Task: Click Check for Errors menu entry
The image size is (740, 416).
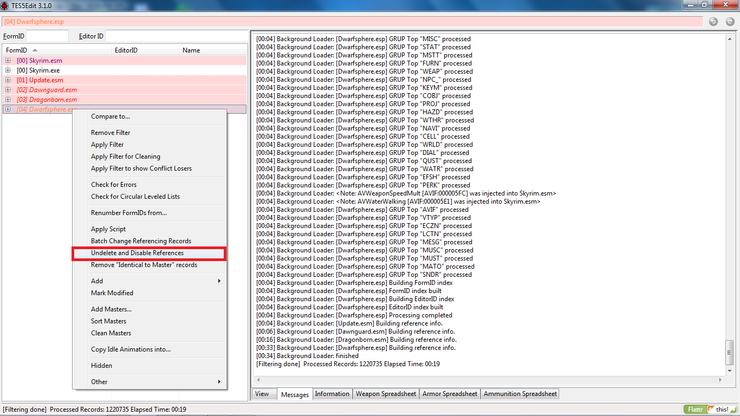Action: (x=114, y=184)
